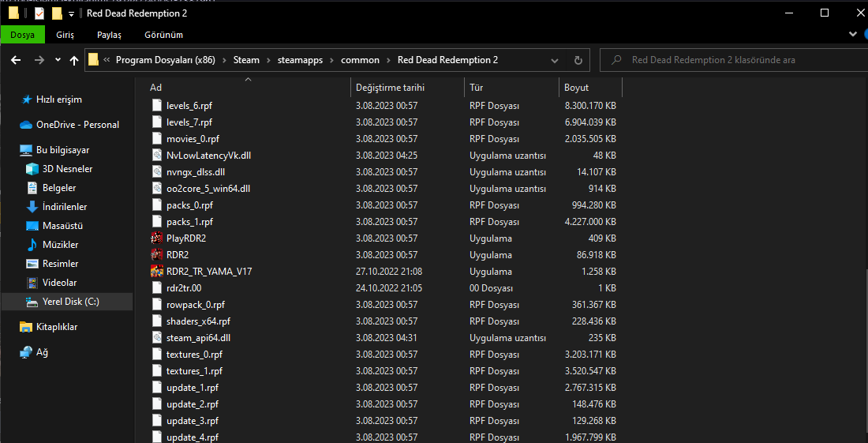Refresh the current folder view
This screenshot has height=443, width=868.
tap(578, 60)
